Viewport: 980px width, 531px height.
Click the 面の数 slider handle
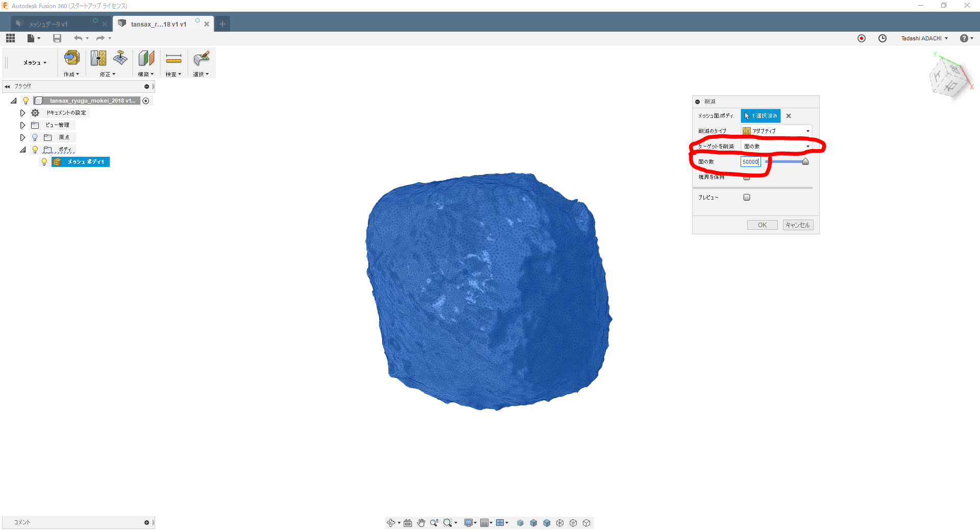tap(805, 162)
